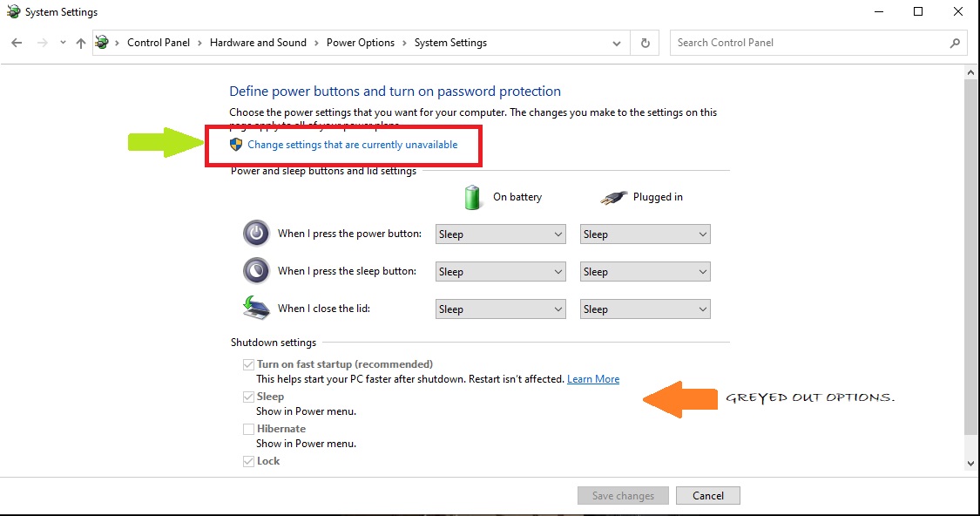This screenshot has height=516, width=980.
Task: Open the Learn More link
Action: click(593, 378)
